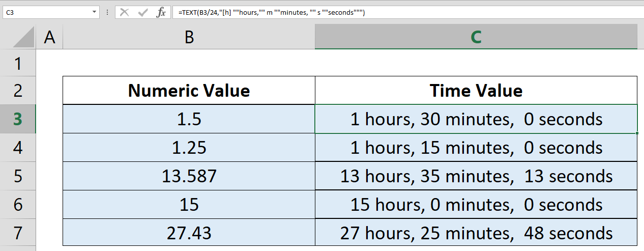Expand the Name Box dropdown arrow

[95, 12]
